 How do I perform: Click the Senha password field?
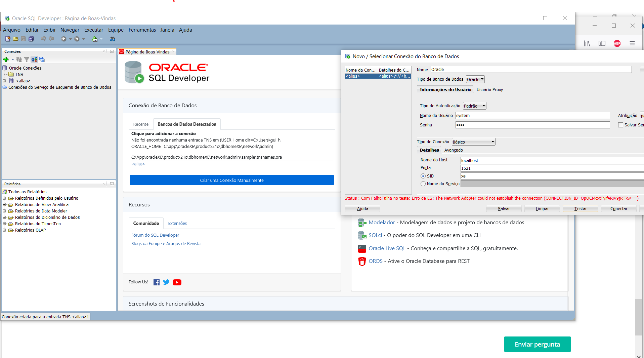click(x=532, y=125)
